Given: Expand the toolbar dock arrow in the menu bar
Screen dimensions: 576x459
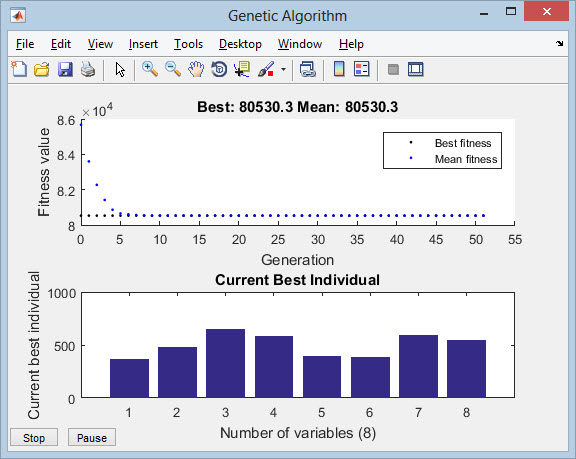Looking at the screenshot, I should pyautogui.click(x=559, y=44).
